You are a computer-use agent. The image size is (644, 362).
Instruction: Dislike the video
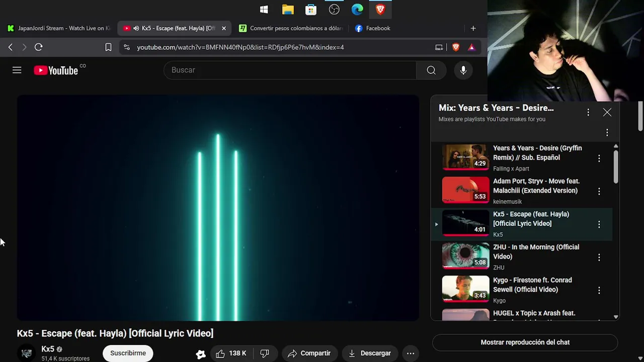[x=265, y=353]
